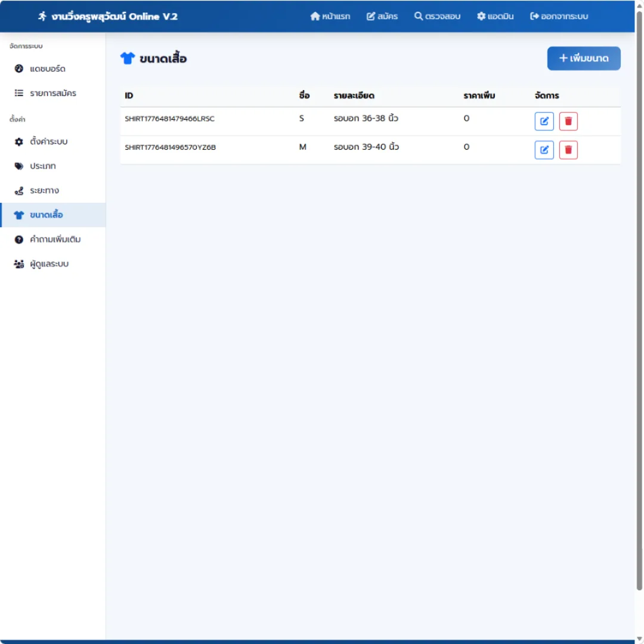Open ตรวจสอบ check link in navbar
This screenshot has width=644, height=644.
pyautogui.click(x=437, y=17)
